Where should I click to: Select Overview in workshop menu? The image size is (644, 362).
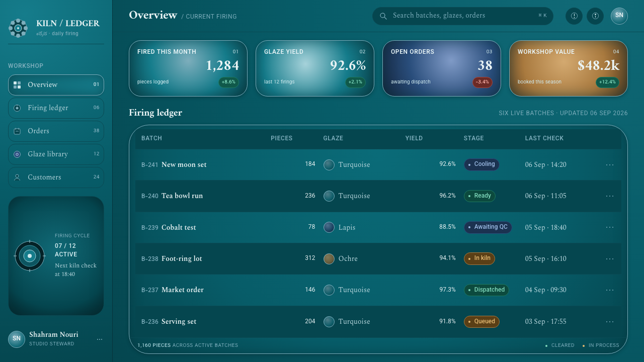[x=56, y=85]
